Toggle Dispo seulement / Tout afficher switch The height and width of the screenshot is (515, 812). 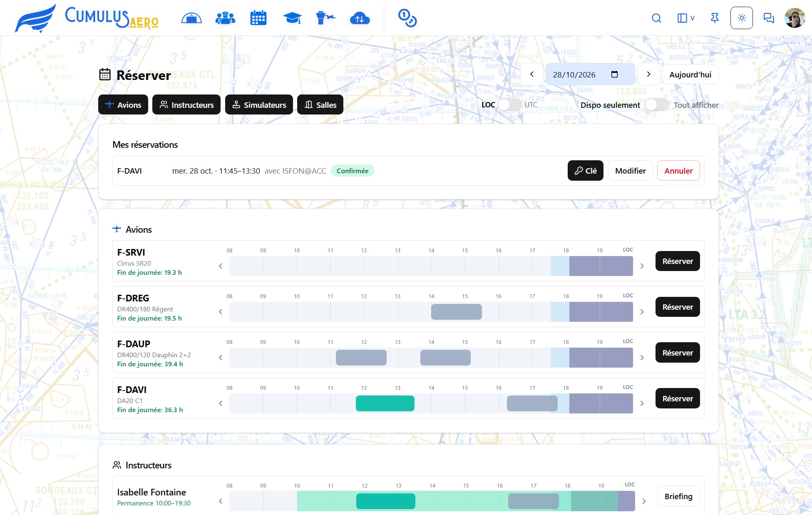tap(657, 104)
